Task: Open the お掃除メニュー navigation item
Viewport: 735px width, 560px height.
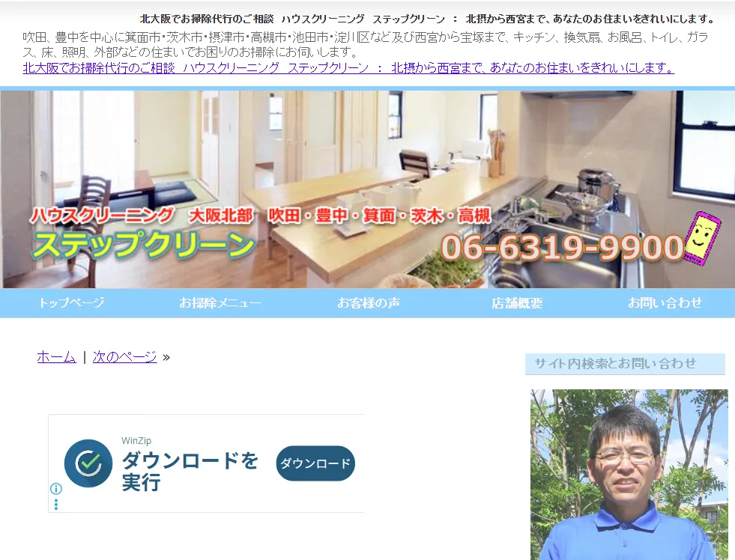Action: point(220,303)
